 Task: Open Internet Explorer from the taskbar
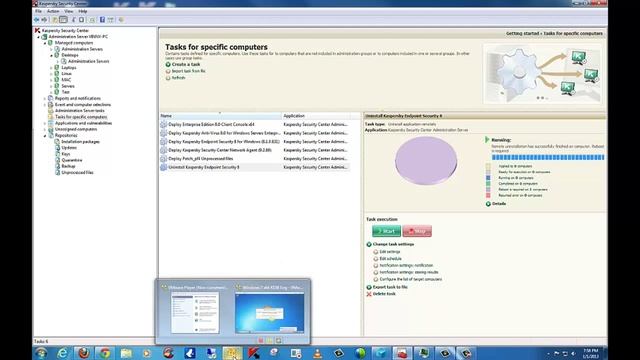coord(62,353)
